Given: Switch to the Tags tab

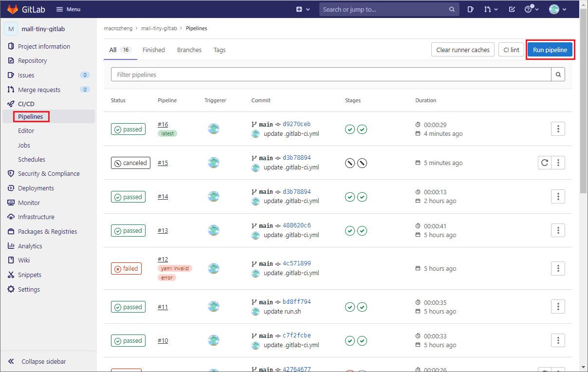Looking at the screenshot, I should pos(220,50).
